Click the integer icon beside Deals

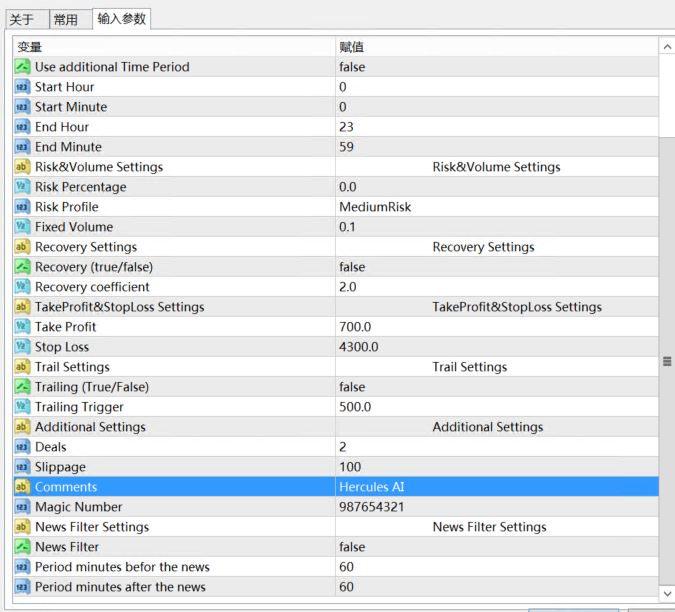[22, 447]
